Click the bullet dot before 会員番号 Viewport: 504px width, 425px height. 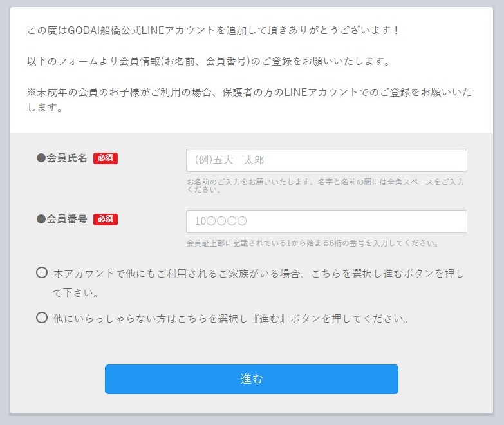41,219
